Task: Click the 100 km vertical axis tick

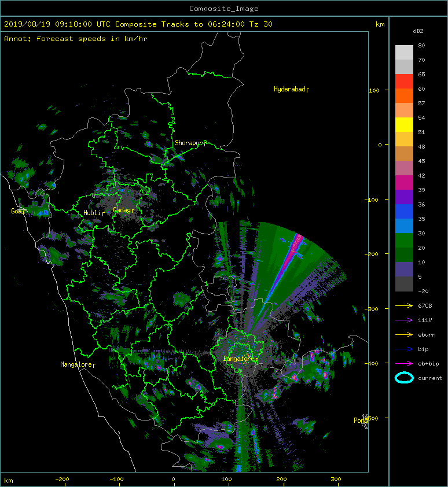Action: pos(374,90)
